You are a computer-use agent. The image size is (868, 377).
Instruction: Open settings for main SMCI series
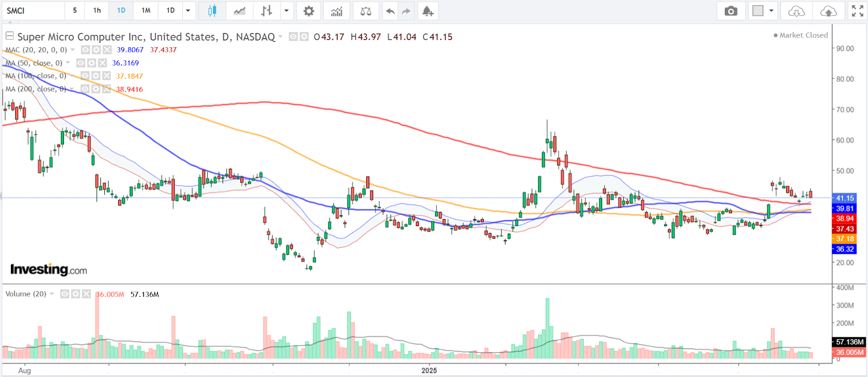pos(304,37)
